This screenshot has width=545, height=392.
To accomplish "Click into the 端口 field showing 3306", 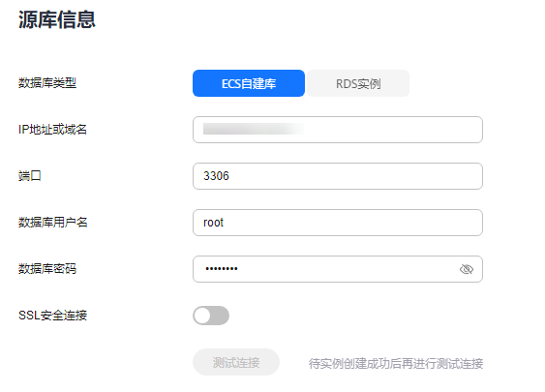I will (x=338, y=176).
